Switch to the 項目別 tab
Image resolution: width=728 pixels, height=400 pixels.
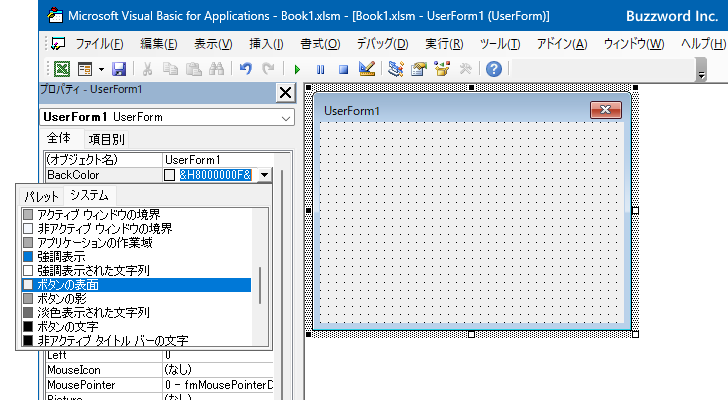tap(106, 139)
